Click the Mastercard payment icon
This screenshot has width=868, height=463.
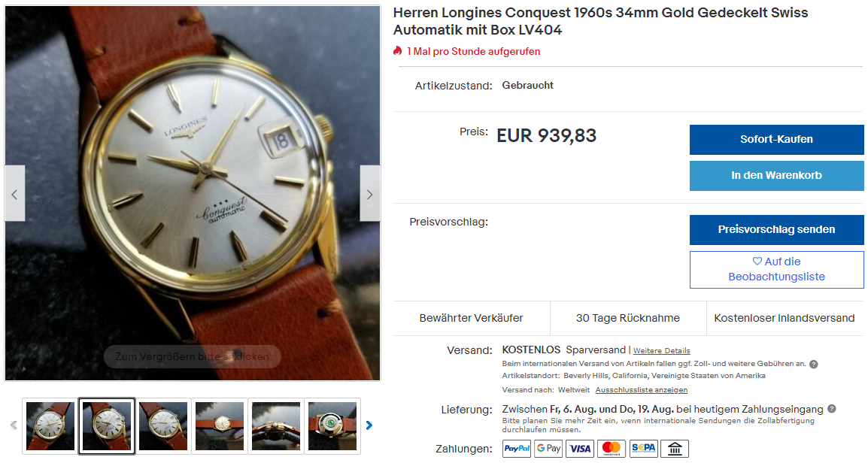[612, 448]
